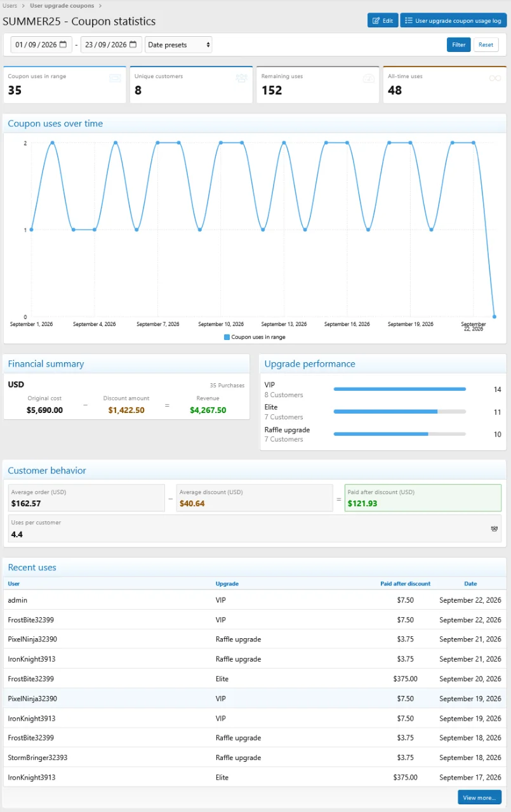Open the admin user in Recent uses
The image size is (511, 812).
click(x=18, y=600)
